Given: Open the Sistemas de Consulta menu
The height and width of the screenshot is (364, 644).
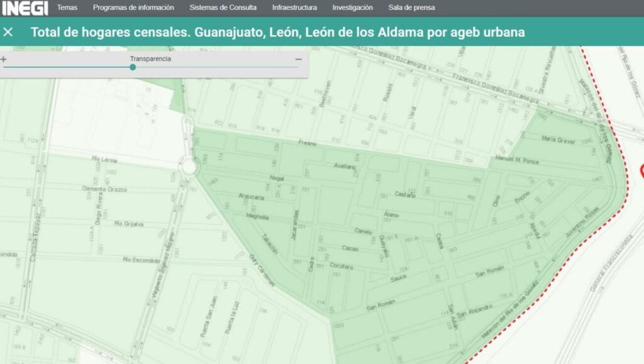Looking at the screenshot, I should [x=223, y=8].
